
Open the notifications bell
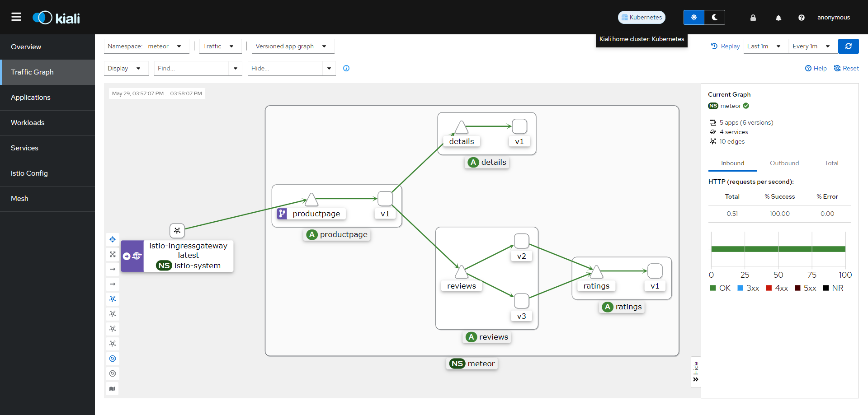click(x=778, y=18)
